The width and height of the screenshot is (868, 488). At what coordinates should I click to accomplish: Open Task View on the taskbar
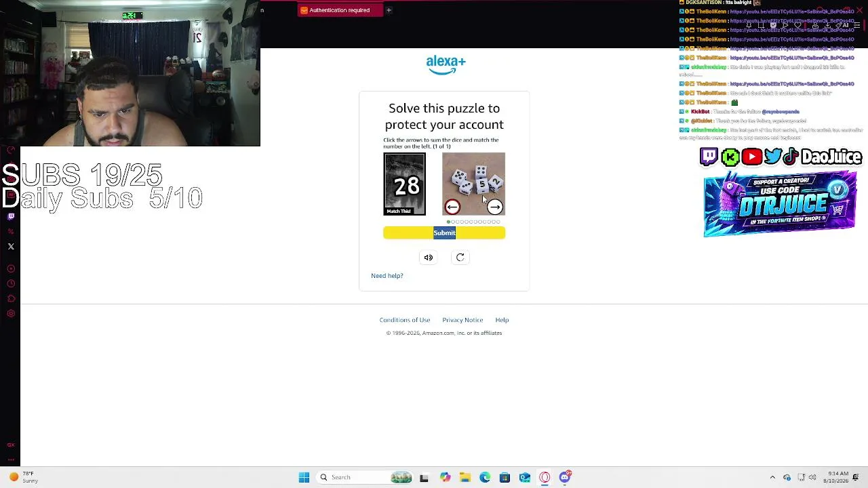(x=424, y=477)
